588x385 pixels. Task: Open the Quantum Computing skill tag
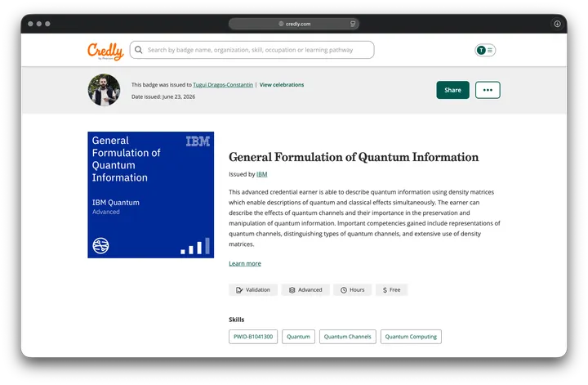pos(411,337)
